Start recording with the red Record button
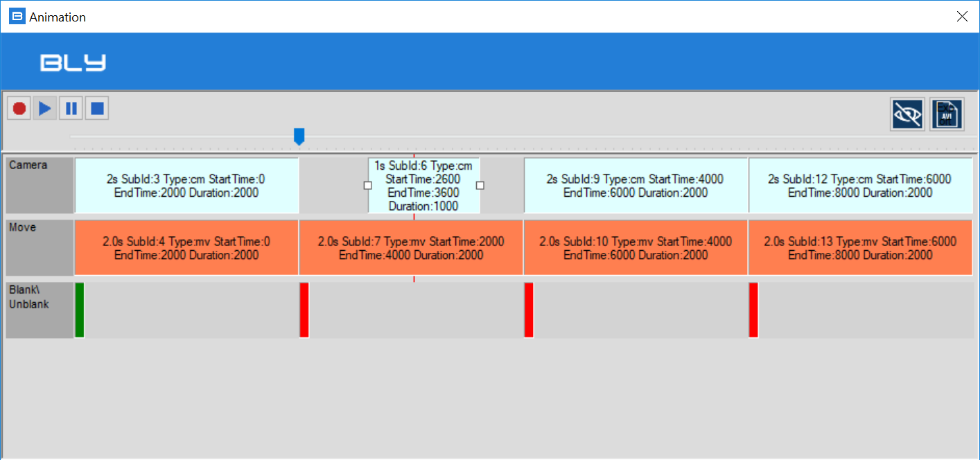The width and height of the screenshot is (980, 460). (19, 108)
